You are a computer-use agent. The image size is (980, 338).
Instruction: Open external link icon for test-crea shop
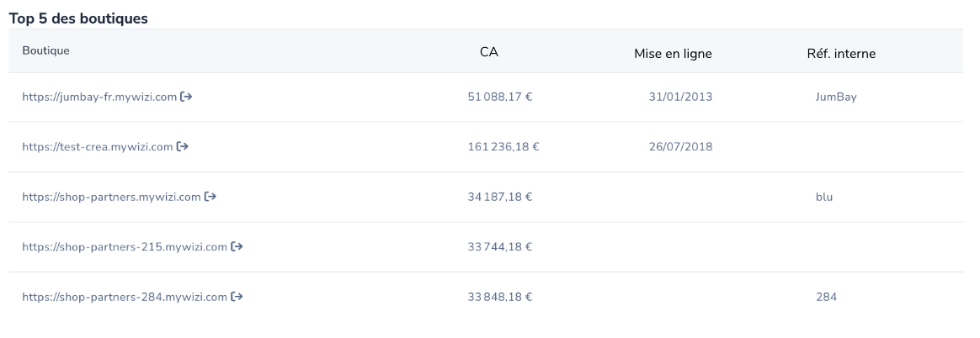pos(183,146)
